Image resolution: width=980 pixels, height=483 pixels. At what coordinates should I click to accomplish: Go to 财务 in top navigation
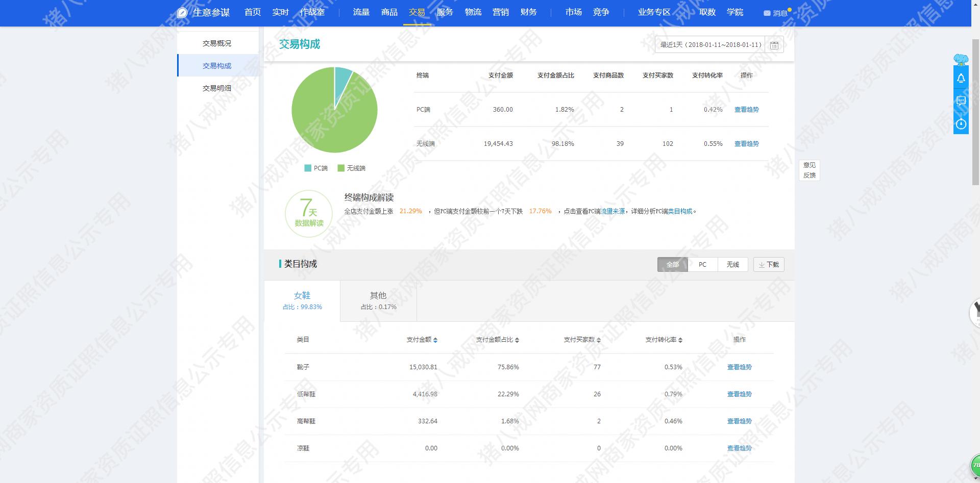[529, 12]
